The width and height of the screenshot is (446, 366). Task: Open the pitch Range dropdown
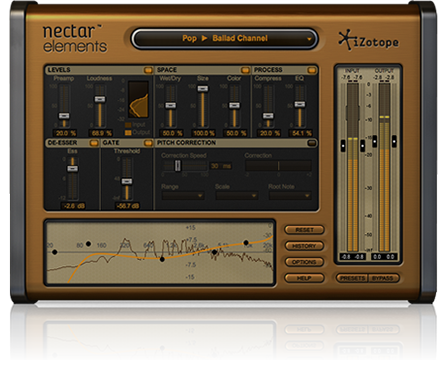coord(183,195)
